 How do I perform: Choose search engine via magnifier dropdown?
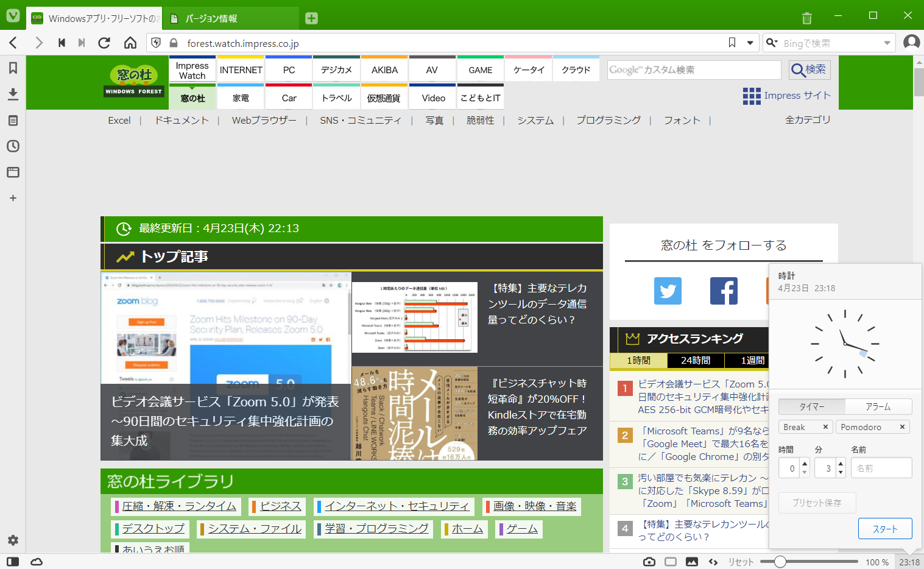click(x=772, y=43)
